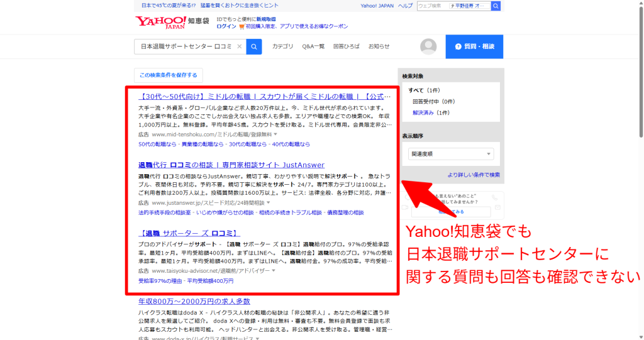644x340 pixels.
Task: Open the ヘルプ link
Action: point(406,6)
